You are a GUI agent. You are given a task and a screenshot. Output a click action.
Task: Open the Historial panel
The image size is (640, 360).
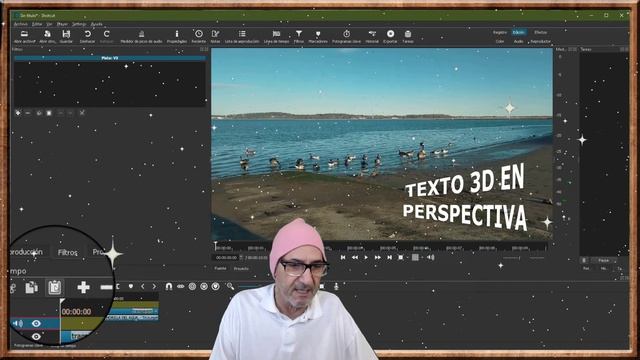pyautogui.click(x=372, y=36)
